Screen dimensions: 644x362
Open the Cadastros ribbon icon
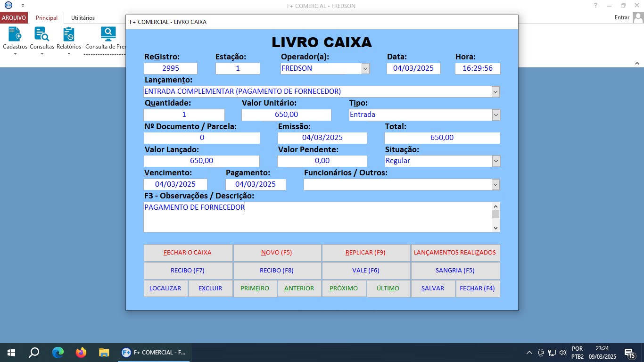[15, 40]
